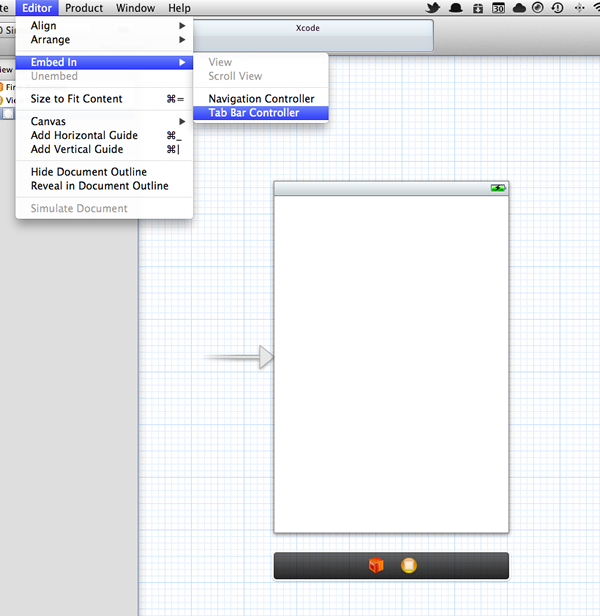This screenshot has width=600, height=616.
Task: Click the Twitter bird menu bar icon
Action: [433, 8]
